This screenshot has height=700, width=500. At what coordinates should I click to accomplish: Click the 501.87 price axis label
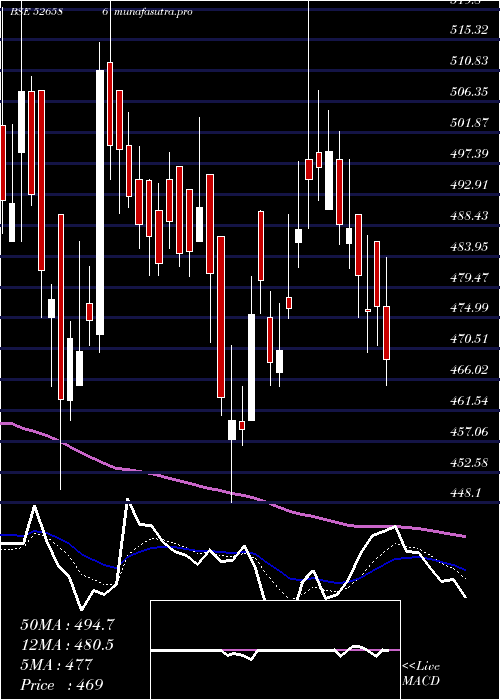pos(468,123)
